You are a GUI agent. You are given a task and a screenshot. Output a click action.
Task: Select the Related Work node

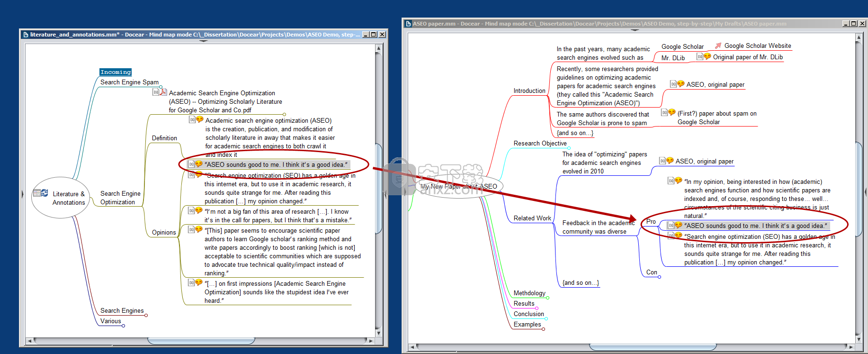(x=532, y=218)
